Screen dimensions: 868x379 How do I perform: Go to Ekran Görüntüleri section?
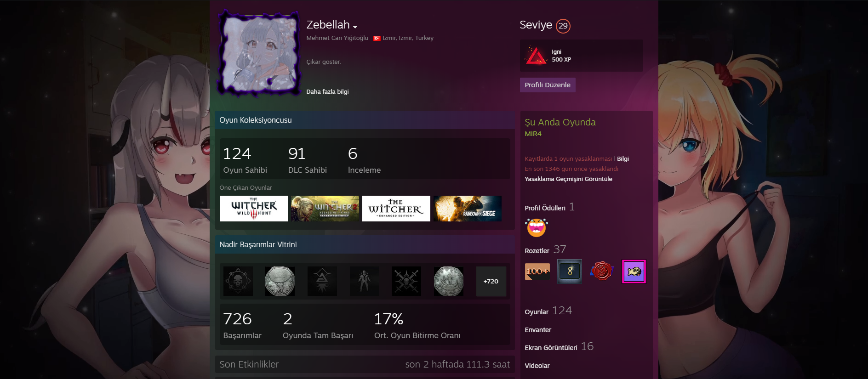click(551, 348)
